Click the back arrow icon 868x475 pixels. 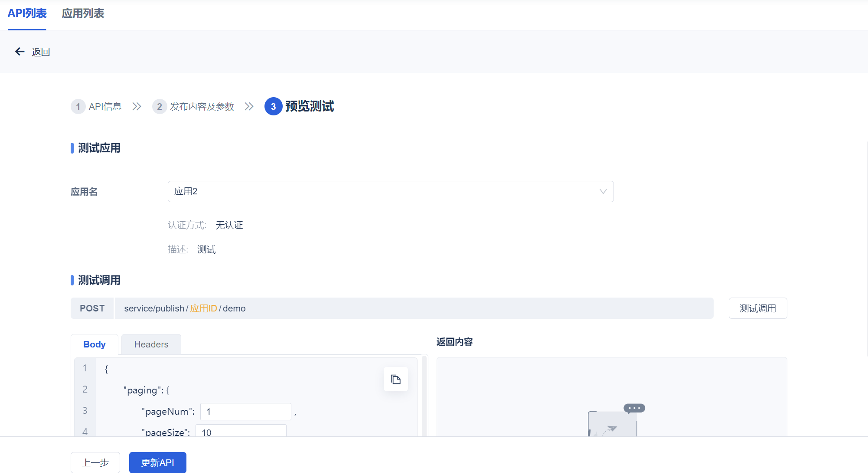click(x=20, y=52)
